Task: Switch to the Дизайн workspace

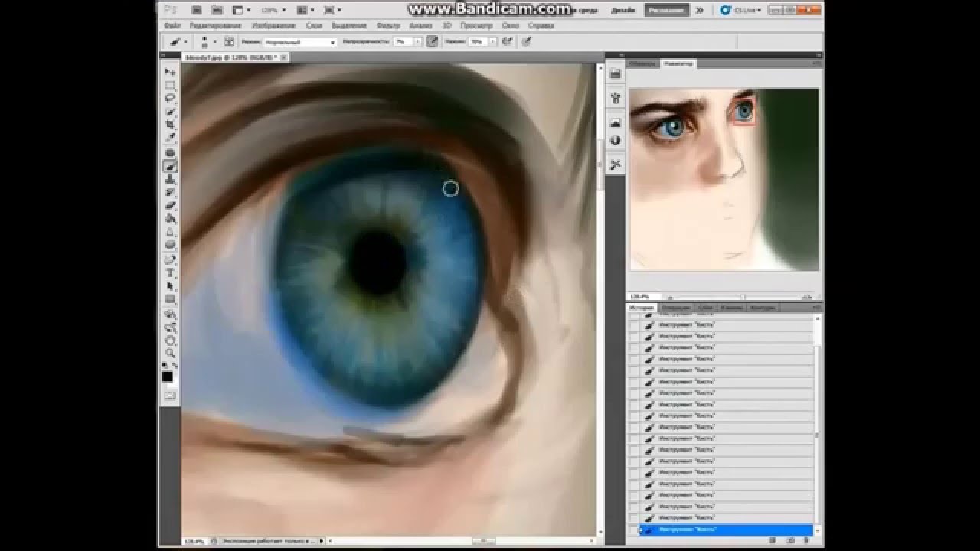Action: (x=623, y=11)
